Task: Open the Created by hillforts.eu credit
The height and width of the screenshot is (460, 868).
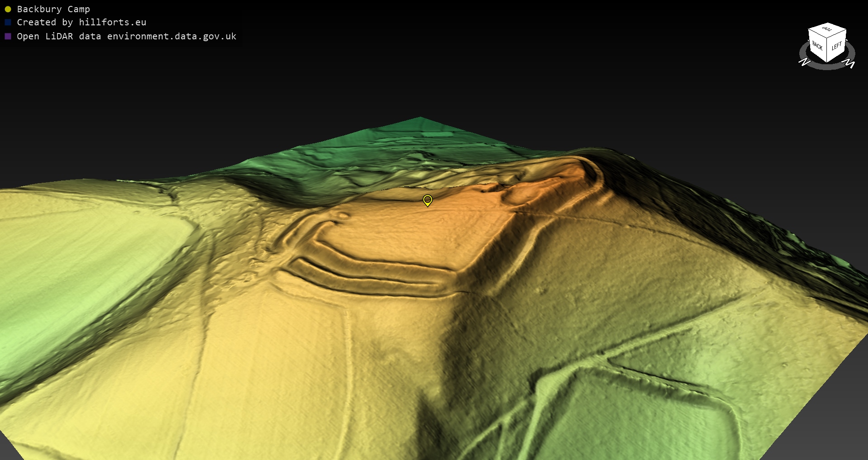Action: click(x=81, y=22)
